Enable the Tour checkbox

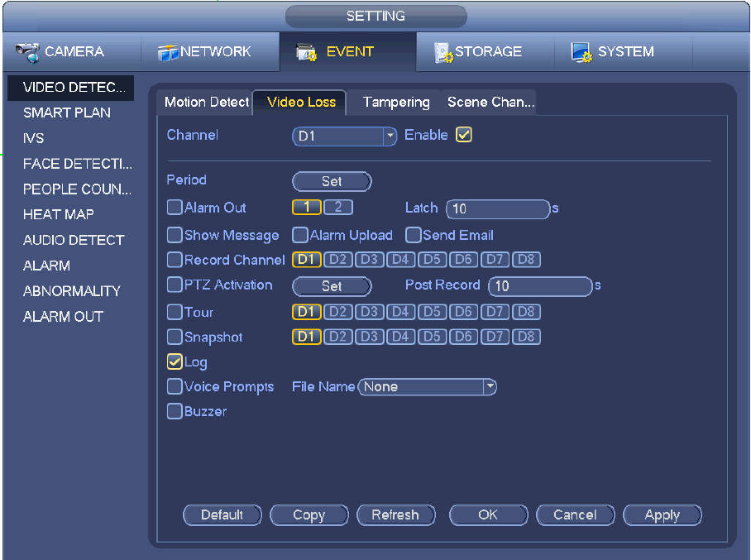tap(175, 313)
